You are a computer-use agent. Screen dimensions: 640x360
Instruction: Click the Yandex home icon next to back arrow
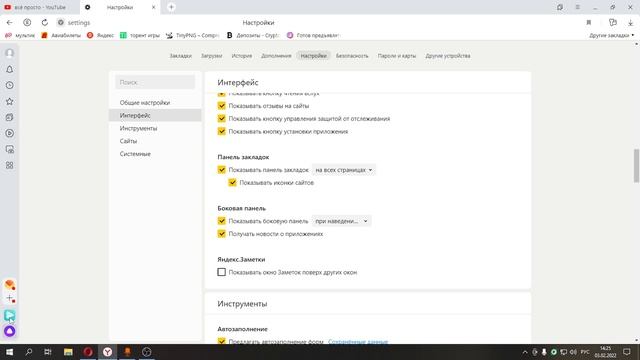[x=27, y=22]
